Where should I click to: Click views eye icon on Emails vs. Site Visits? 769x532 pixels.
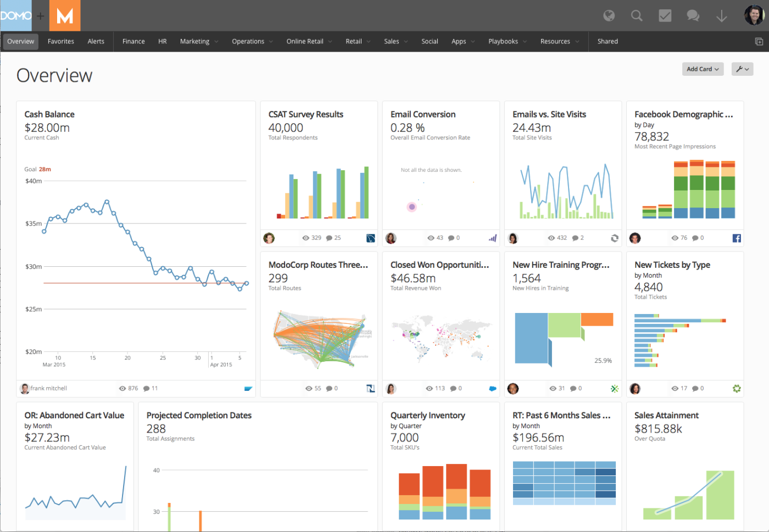551,238
